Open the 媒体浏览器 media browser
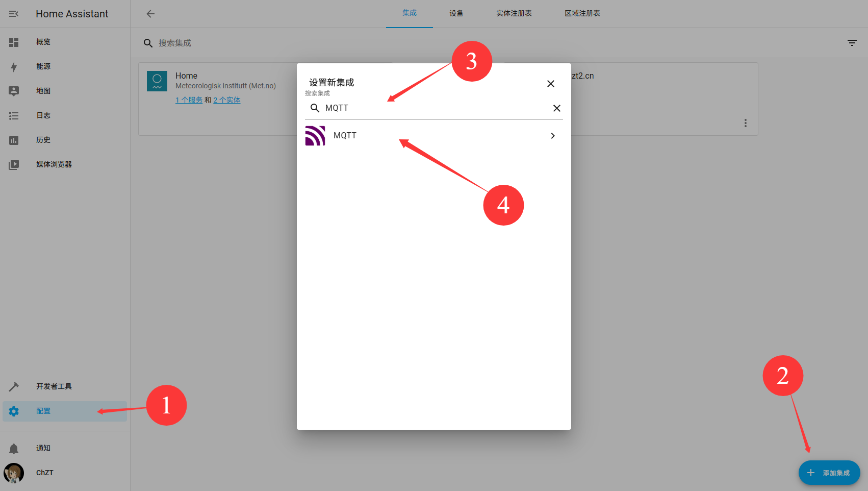The height and width of the screenshot is (491, 868). [x=54, y=164]
